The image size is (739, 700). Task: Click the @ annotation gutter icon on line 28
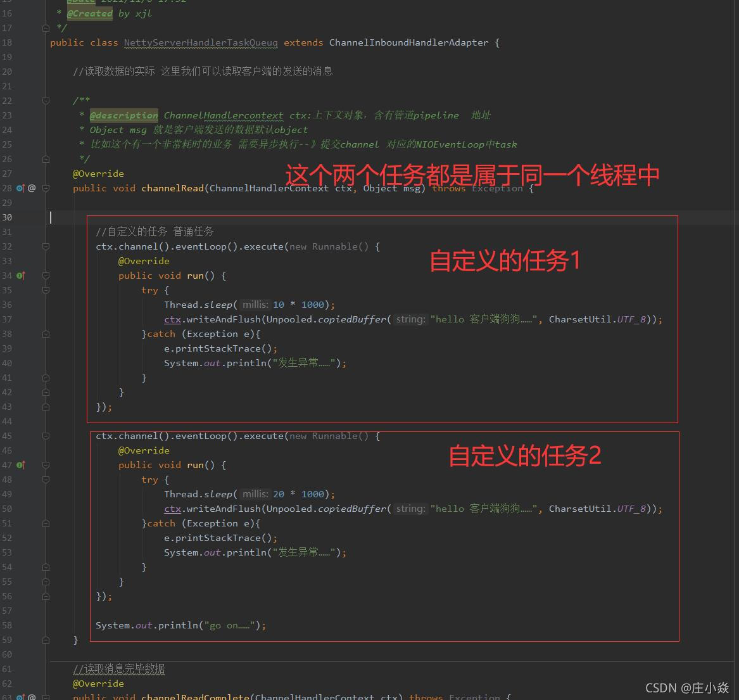tap(32, 188)
